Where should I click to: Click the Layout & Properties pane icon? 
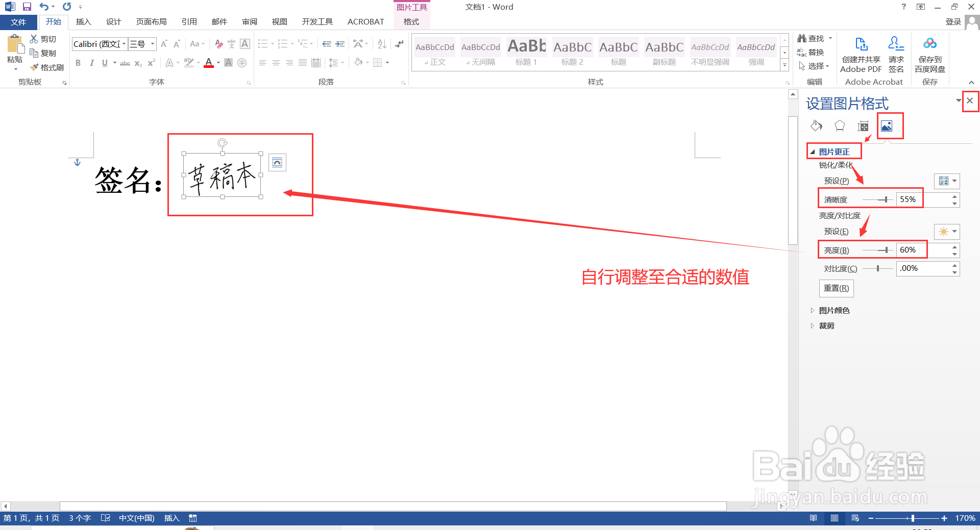(863, 126)
